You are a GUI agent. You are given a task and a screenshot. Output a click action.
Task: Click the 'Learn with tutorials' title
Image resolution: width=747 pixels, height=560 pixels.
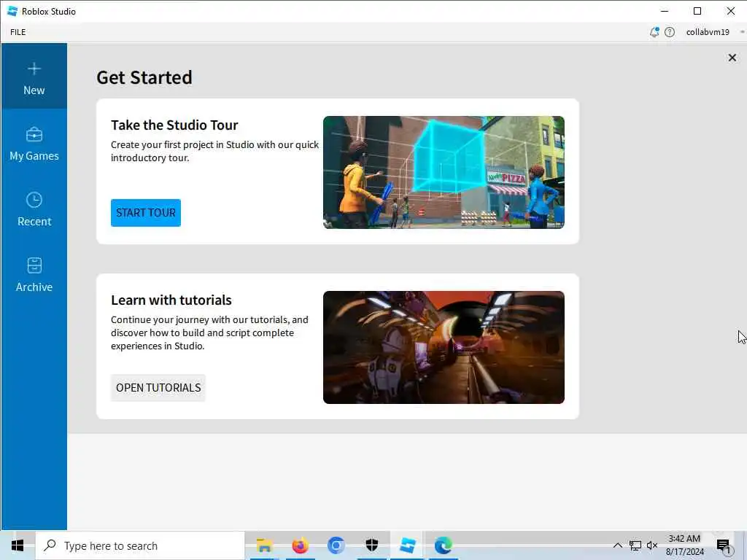171,300
